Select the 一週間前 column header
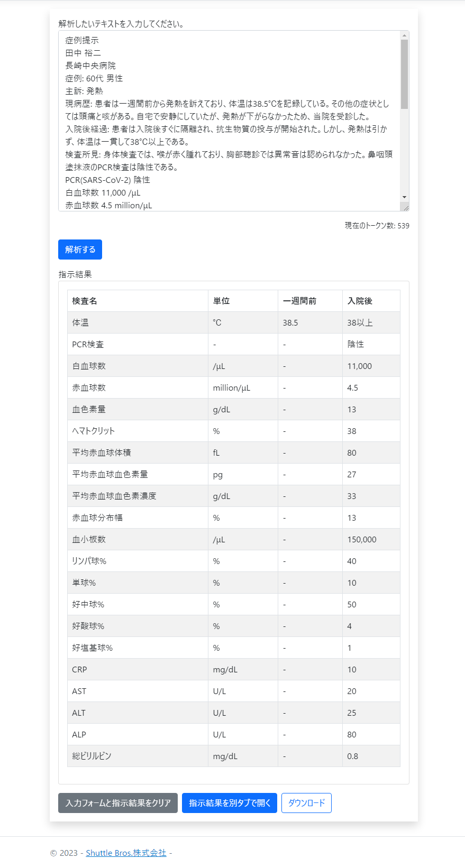The height and width of the screenshot is (868, 465). point(310,301)
